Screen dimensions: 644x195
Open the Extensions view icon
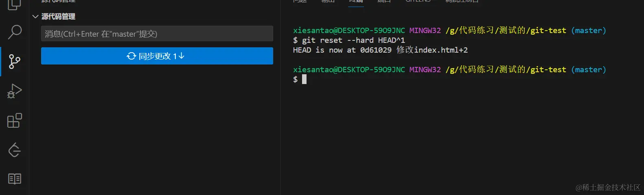tap(15, 120)
